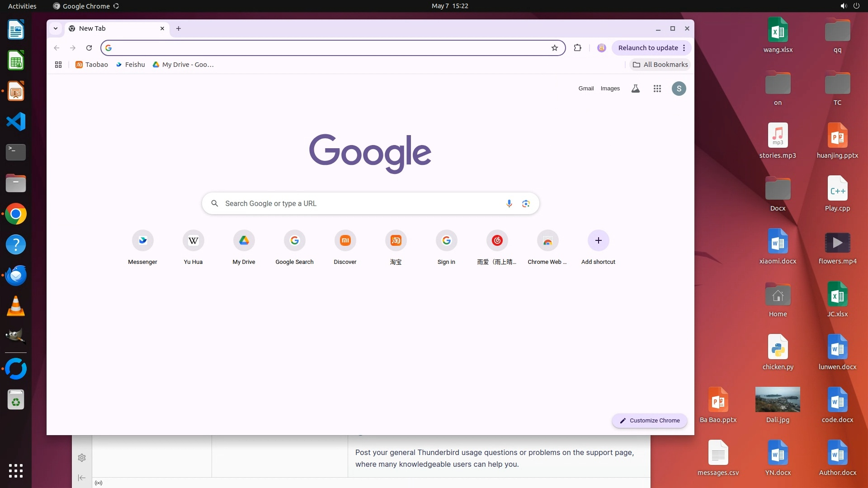Viewport: 868px width, 488px height.
Task: Open a new tab with plus button
Action: click(179, 28)
